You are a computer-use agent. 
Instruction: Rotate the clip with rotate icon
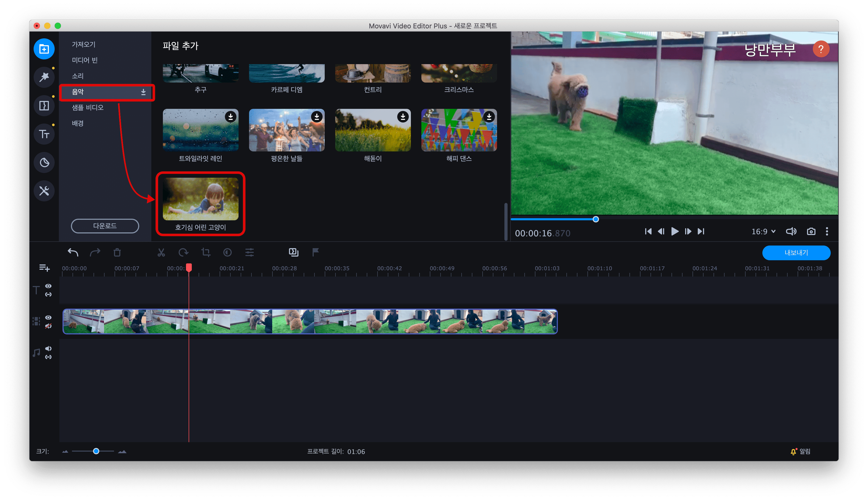coord(183,252)
